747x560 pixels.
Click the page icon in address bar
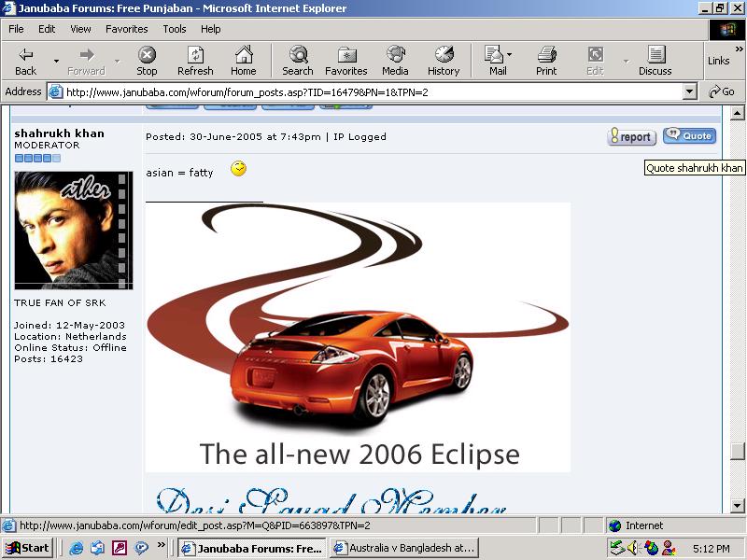pos(56,91)
